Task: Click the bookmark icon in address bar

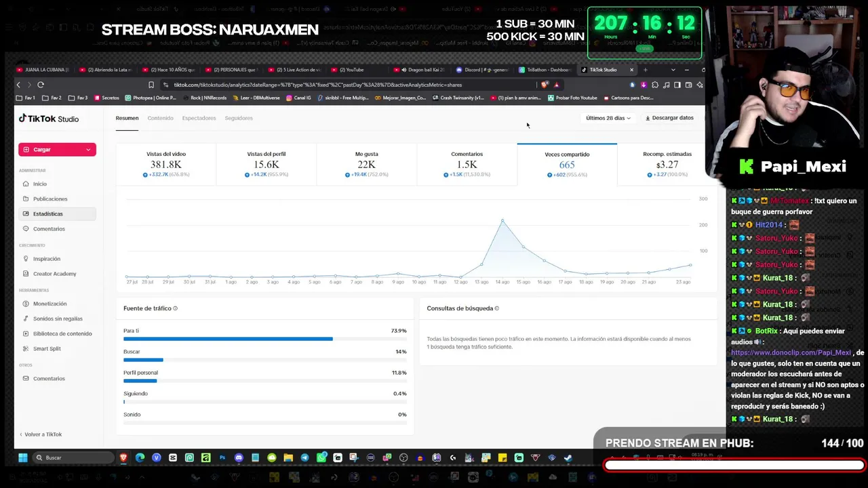Action: click(151, 85)
